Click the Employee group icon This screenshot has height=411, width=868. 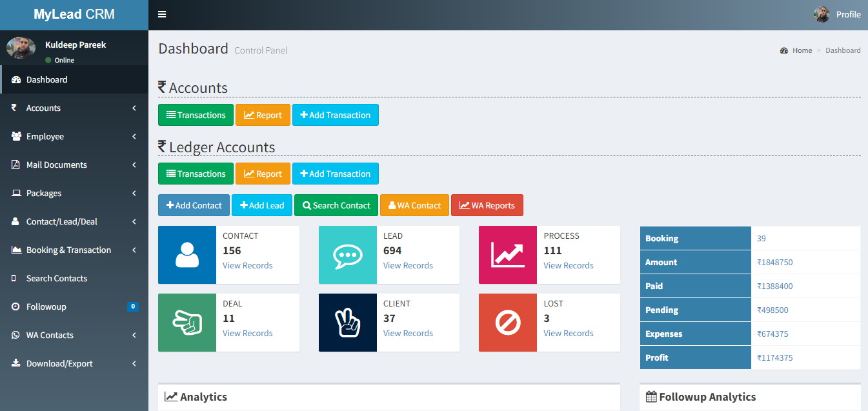[x=16, y=137]
